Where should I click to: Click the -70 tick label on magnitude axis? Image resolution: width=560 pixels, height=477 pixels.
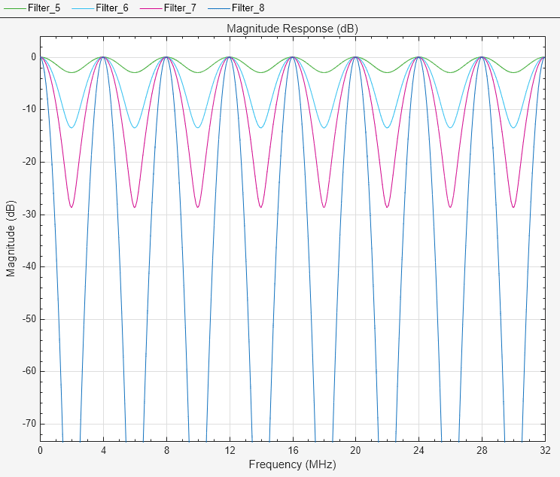click(x=29, y=423)
